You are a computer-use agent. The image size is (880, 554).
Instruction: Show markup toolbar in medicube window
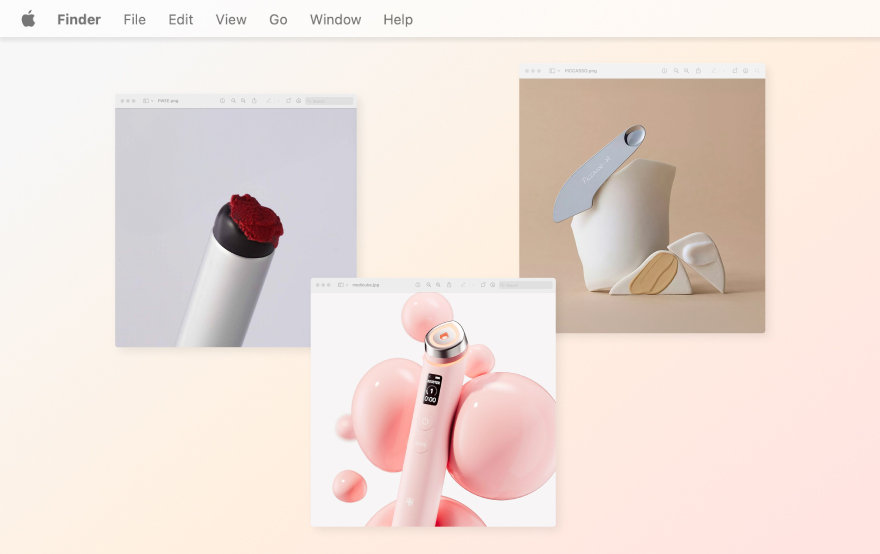click(x=493, y=285)
